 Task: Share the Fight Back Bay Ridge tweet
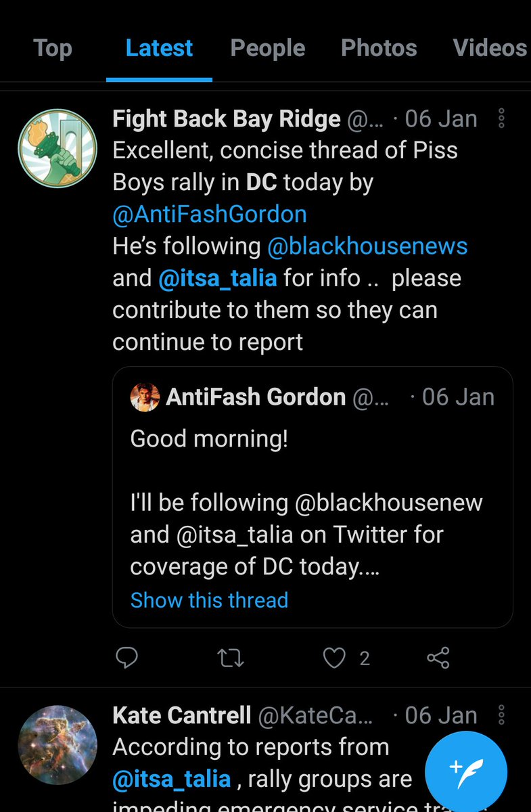[438, 658]
